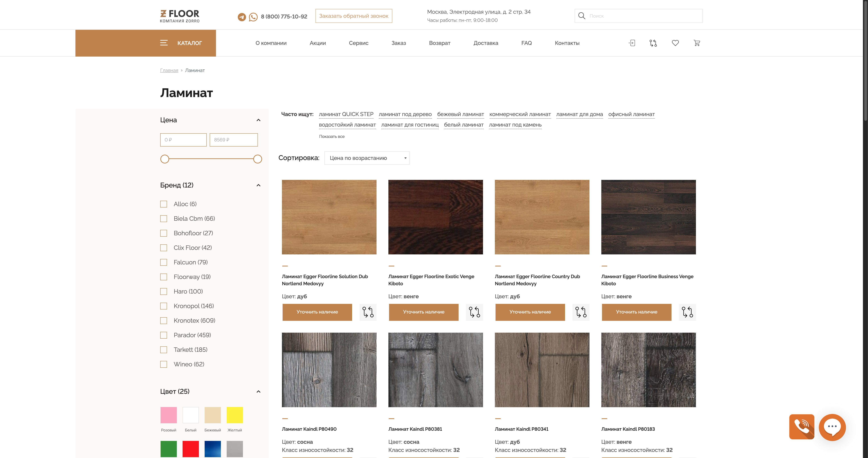Viewport: 868px width, 458px height.
Task: Click the Поиск search input field
Action: coord(638,16)
